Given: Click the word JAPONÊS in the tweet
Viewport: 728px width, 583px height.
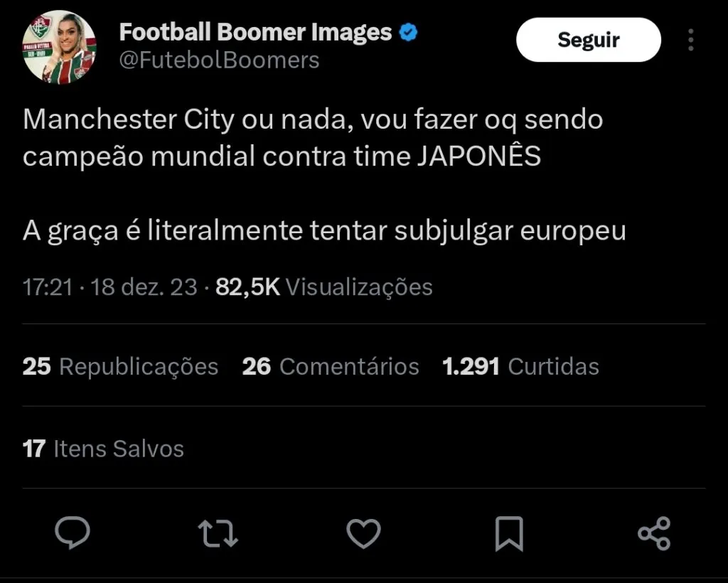Looking at the screenshot, I should pyautogui.click(x=480, y=156).
